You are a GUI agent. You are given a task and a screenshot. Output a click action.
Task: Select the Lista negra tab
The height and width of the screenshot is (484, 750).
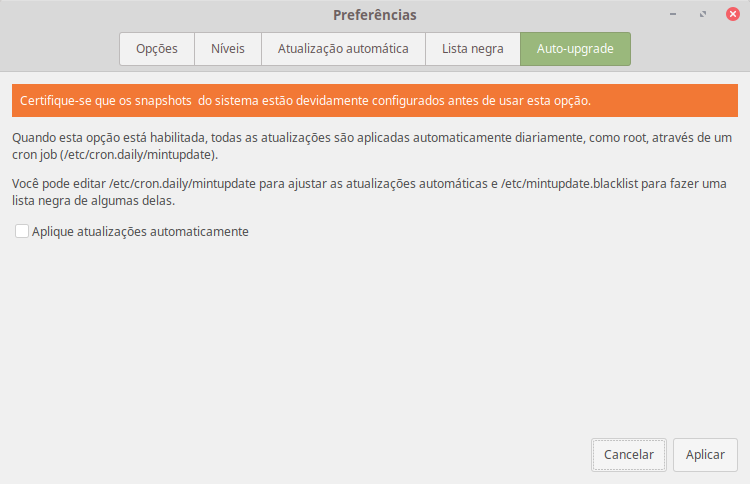(473, 49)
